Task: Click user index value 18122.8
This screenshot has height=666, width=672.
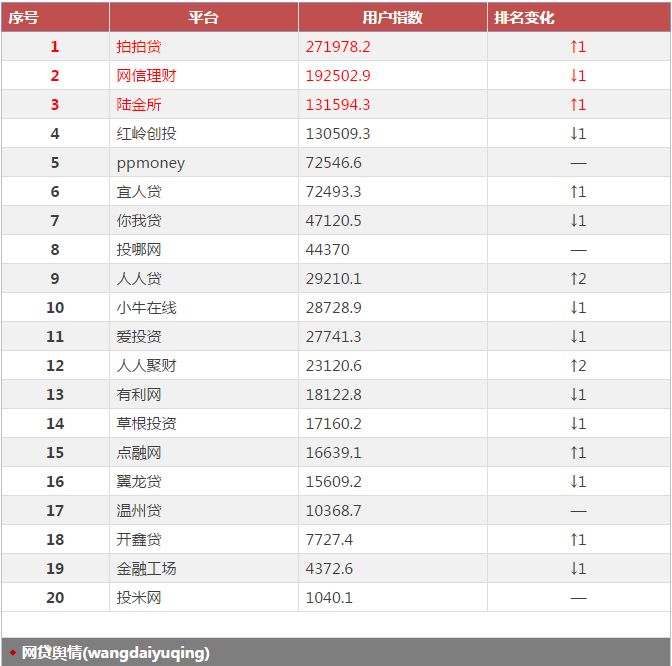Action: click(333, 395)
